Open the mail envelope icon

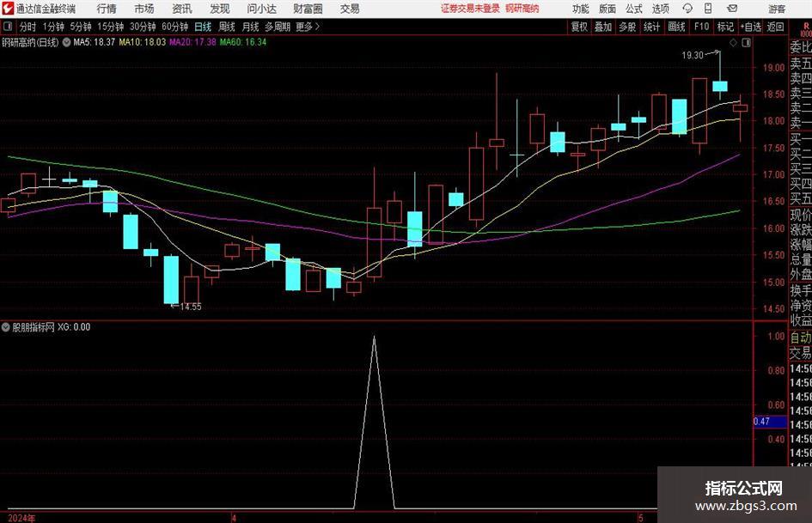(x=732, y=9)
